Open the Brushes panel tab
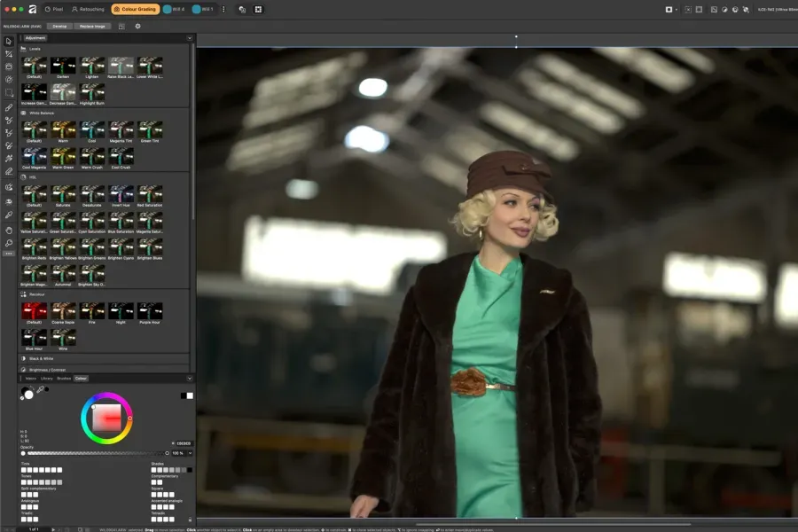 point(64,378)
